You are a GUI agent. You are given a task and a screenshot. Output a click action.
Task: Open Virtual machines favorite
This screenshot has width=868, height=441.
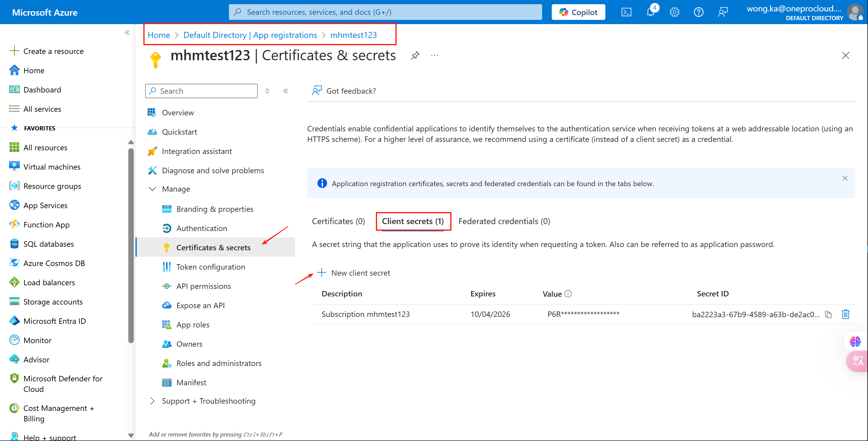45,167
